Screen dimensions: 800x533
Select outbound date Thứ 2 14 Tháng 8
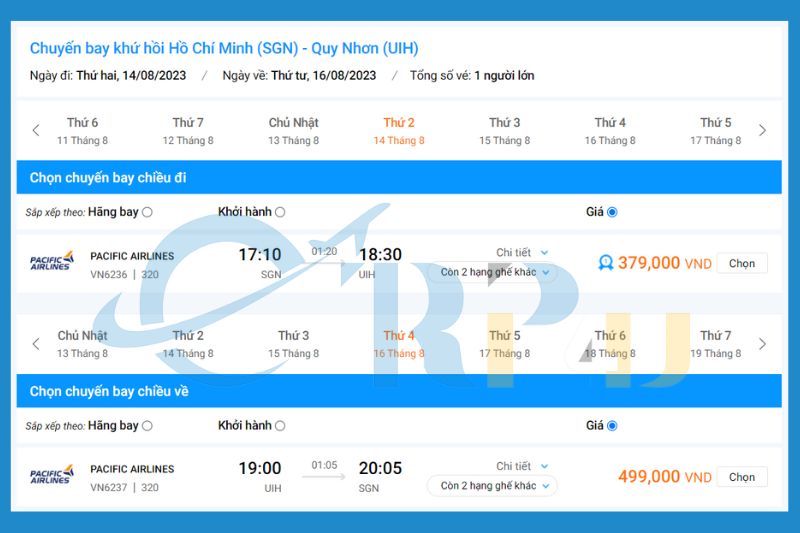click(x=399, y=131)
